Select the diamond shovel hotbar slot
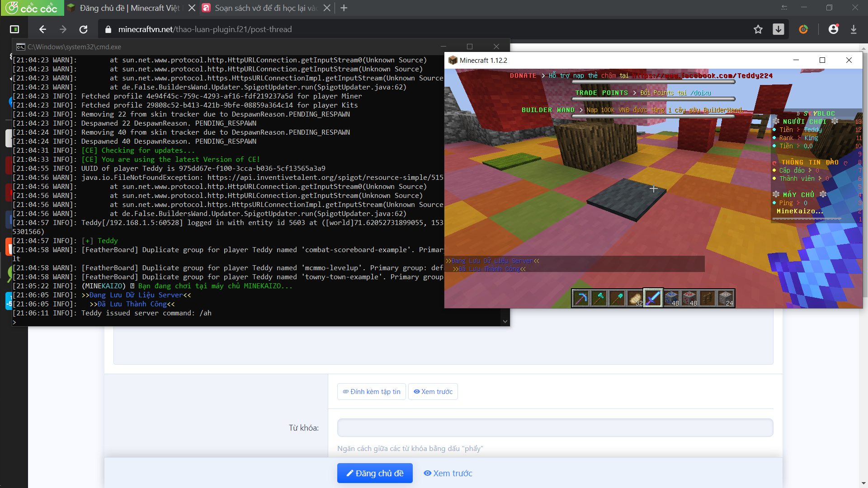 617,298
